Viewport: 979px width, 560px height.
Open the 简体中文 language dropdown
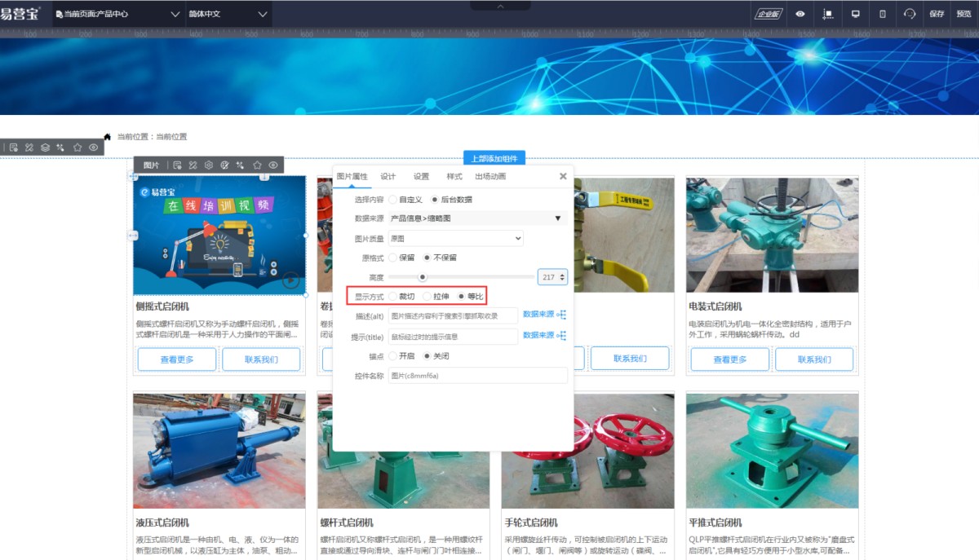[228, 14]
